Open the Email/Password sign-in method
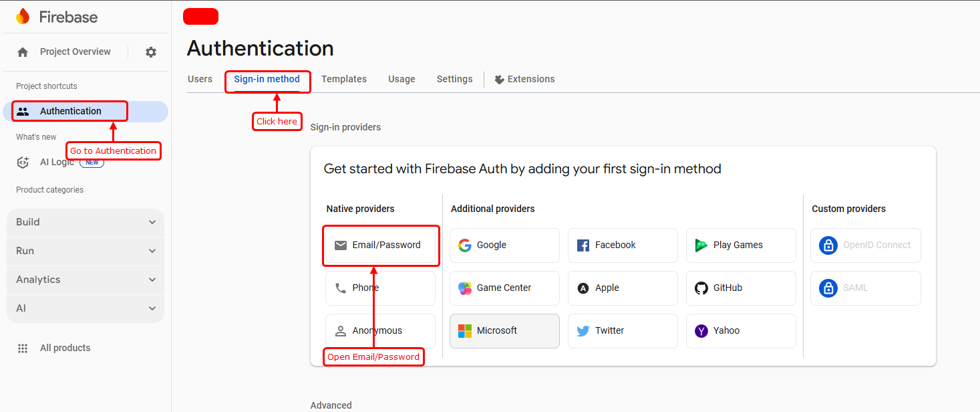The image size is (980, 412). (x=380, y=245)
